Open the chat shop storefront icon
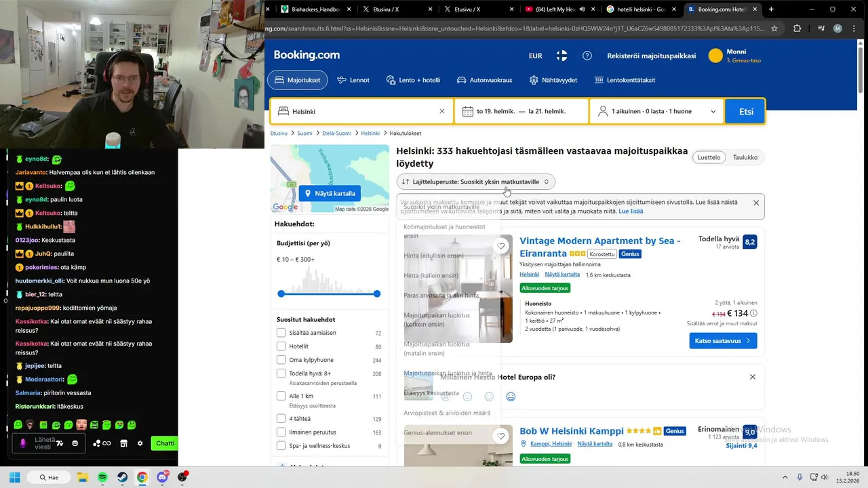868x488 pixels. tap(123, 443)
